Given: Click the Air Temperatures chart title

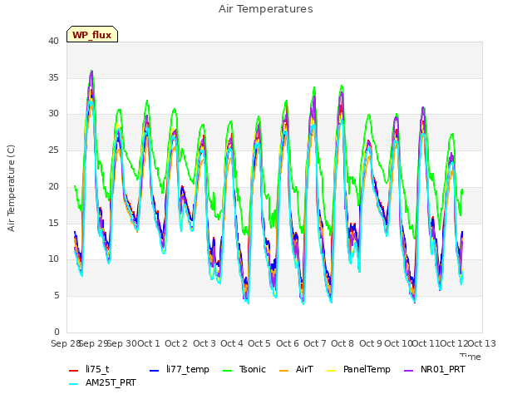Looking at the screenshot, I should (x=266, y=9).
